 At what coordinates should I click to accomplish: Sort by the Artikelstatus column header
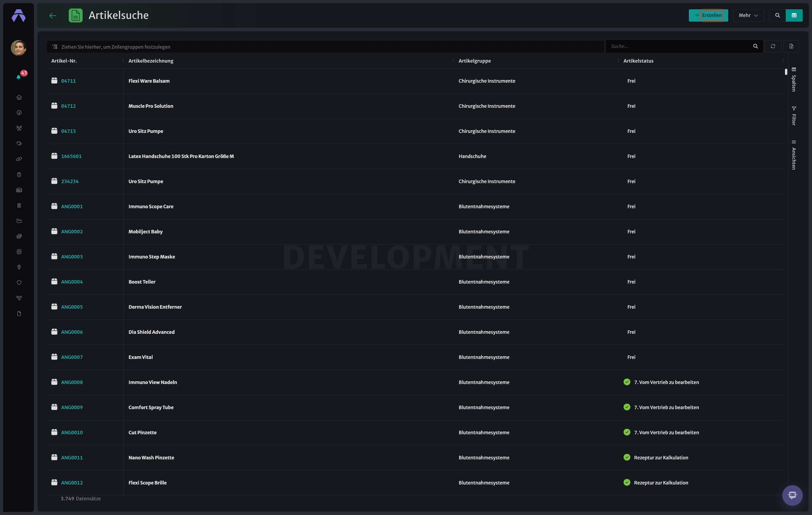point(638,61)
